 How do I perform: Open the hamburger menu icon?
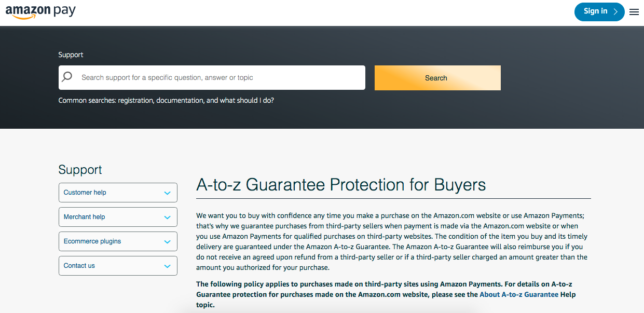coord(634,12)
